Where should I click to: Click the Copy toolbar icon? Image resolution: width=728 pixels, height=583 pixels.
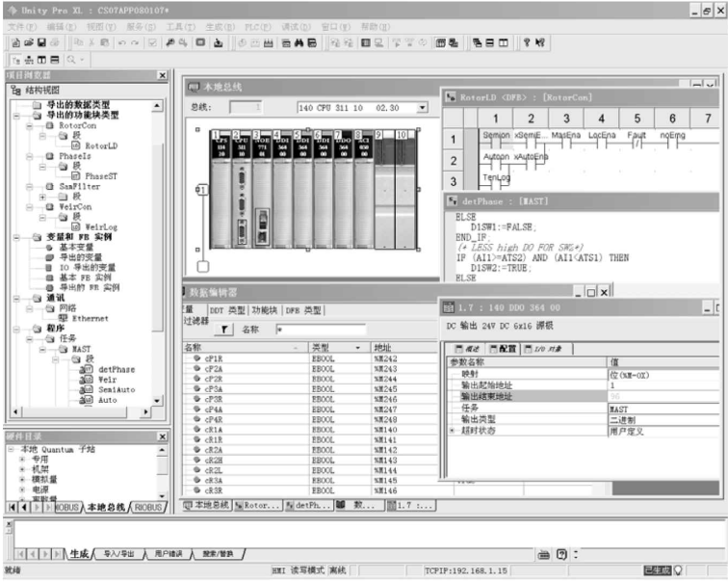click(78, 42)
